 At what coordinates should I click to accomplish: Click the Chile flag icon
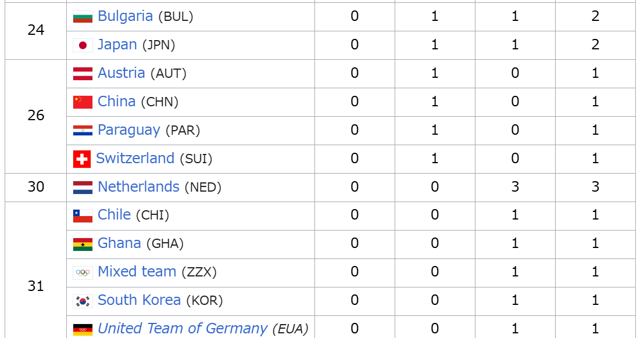(83, 216)
